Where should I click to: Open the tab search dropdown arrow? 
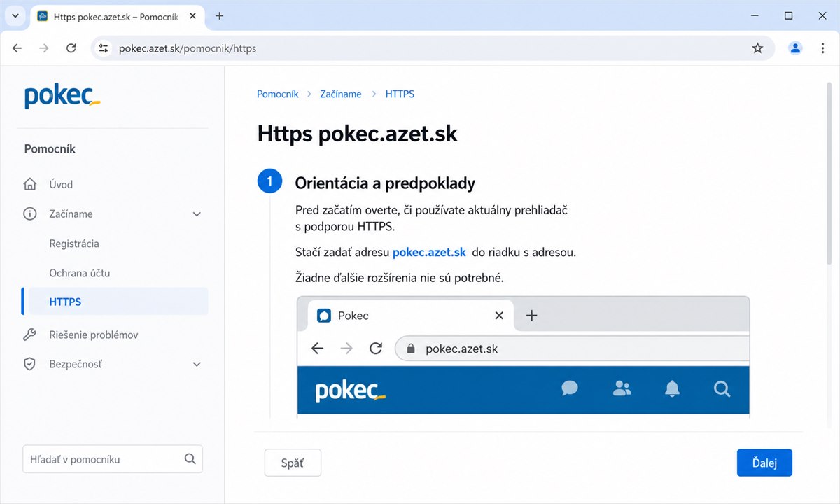(x=15, y=15)
